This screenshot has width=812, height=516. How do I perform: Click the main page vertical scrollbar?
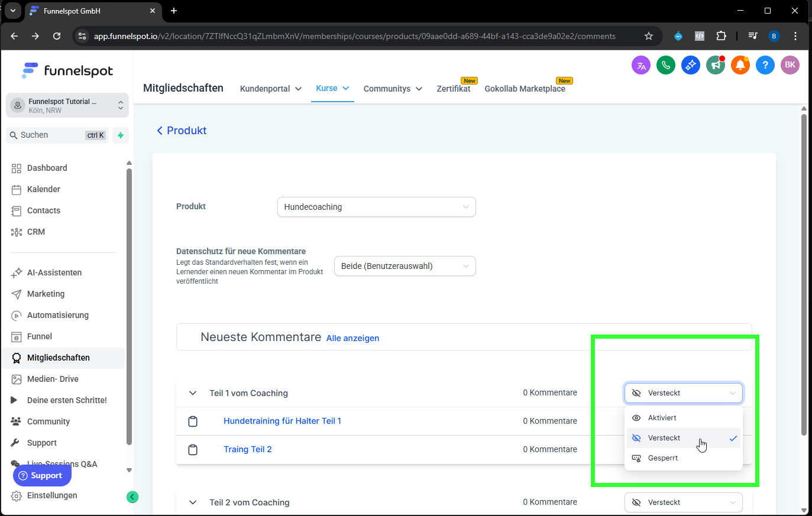pyautogui.click(x=804, y=275)
